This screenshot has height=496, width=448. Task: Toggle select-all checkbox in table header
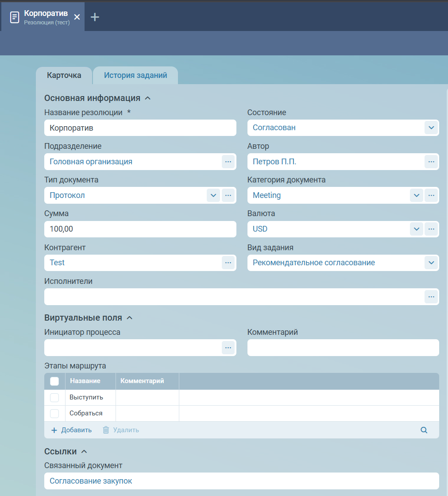tap(54, 381)
